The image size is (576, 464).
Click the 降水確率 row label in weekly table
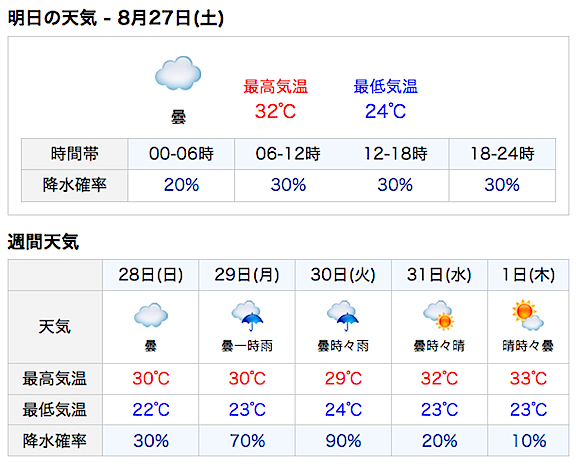(x=55, y=440)
